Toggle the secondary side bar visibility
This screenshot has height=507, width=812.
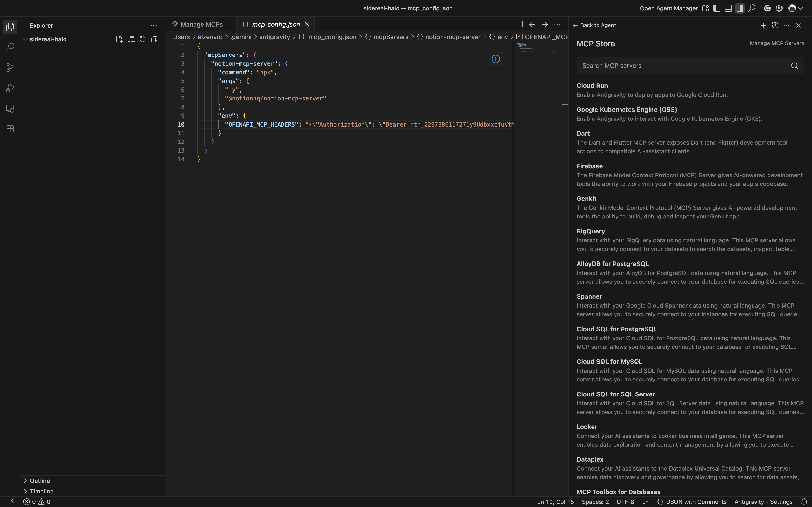pyautogui.click(x=740, y=8)
